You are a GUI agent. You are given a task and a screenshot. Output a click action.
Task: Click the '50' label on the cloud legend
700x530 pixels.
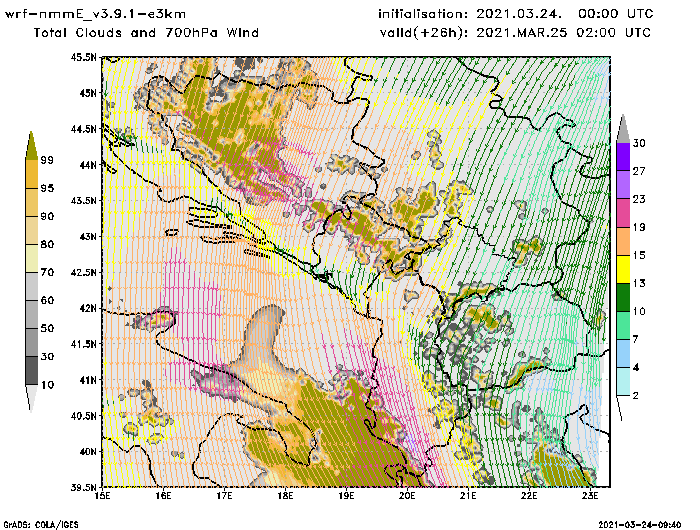pyautogui.click(x=47, y=328)
